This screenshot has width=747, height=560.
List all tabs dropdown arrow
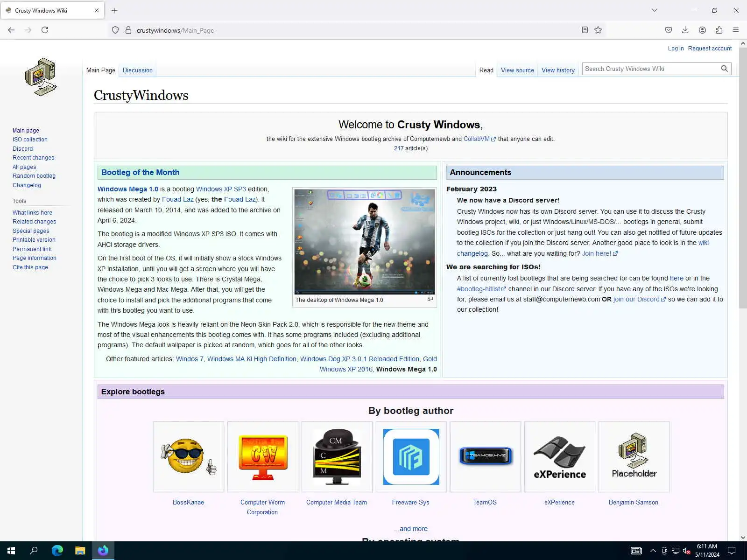click(655, 10)
